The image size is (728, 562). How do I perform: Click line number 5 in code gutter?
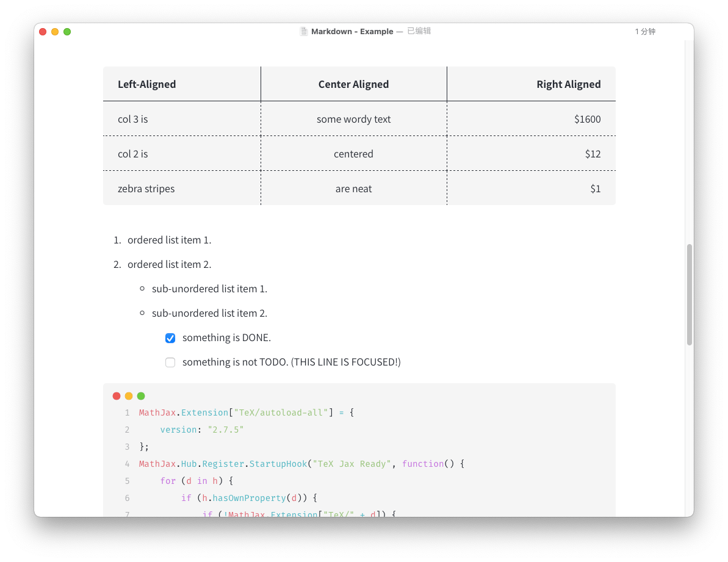pyautogui.click(x=127, y=481)
